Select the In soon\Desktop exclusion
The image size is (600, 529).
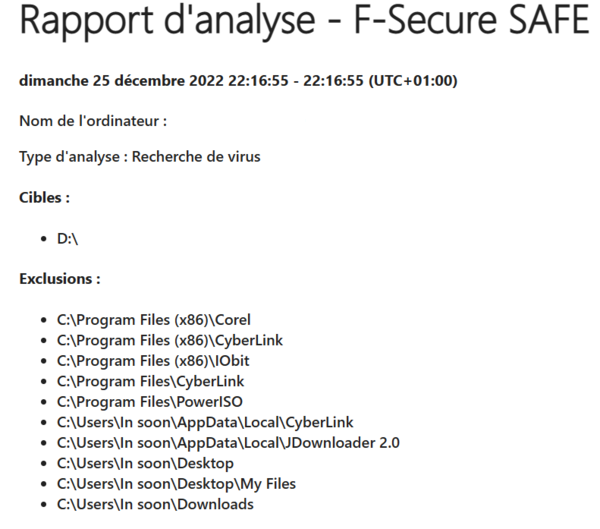click(145, 464)
